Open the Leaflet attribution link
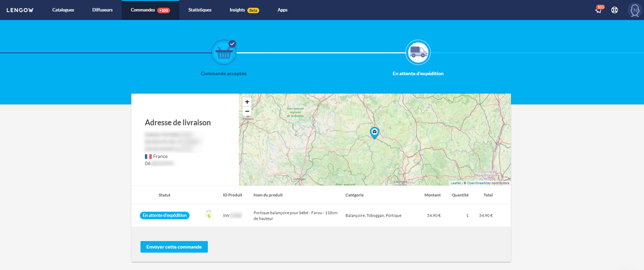Image resolution: width=644 pixels, height=270 pixels. pyautogui.click(x=455, y=183)
